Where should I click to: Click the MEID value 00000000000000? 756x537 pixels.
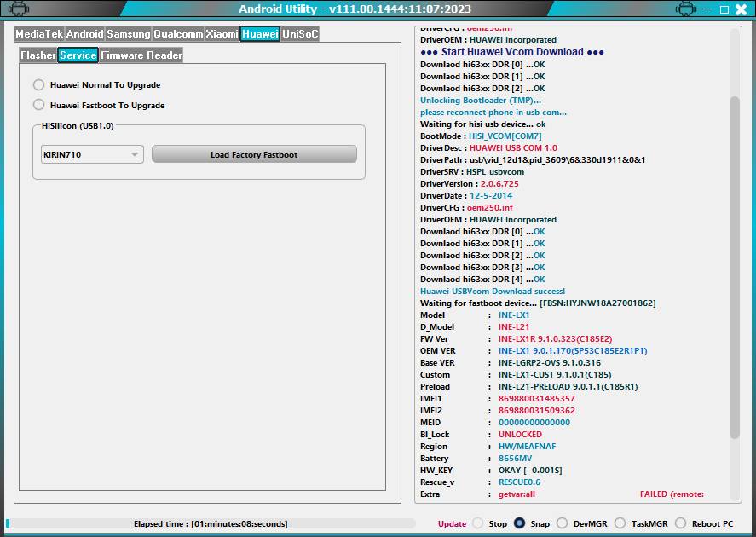pos(534,422)
